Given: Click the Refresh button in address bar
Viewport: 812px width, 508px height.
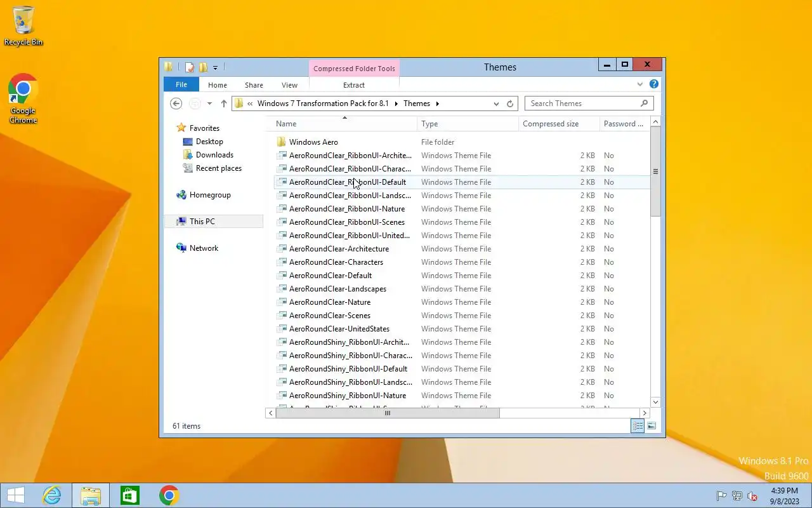Looking at the screenshot, I should click(510, 104).
